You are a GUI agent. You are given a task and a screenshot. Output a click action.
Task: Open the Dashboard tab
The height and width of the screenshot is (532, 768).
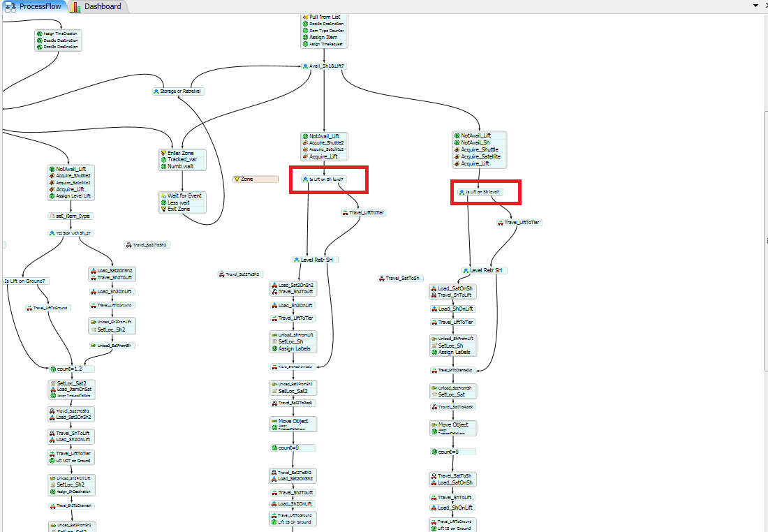coord(102,6)
